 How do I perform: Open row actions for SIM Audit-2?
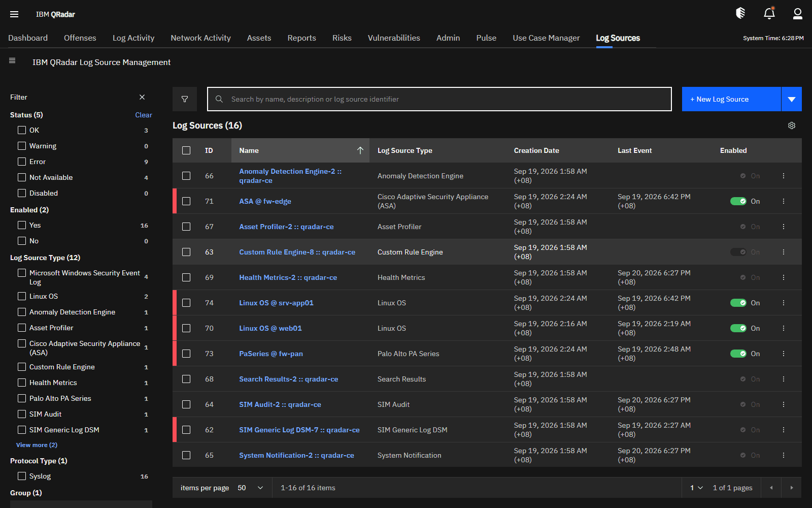tap(784, 404)
